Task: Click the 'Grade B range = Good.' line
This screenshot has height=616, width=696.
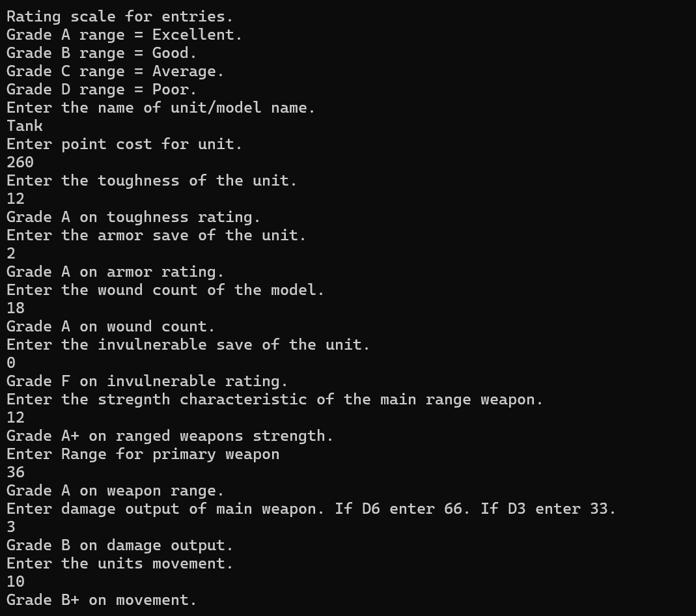Action: click(x=101, y=53)
